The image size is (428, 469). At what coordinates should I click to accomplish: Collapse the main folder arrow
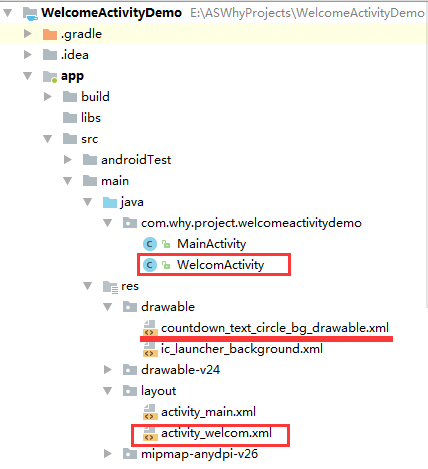[x=67, y=181]
